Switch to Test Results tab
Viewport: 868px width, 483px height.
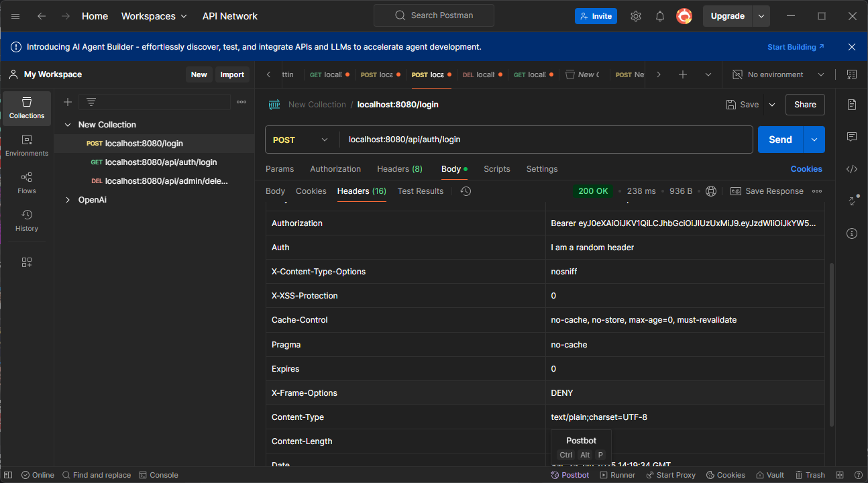coord(421,191)
